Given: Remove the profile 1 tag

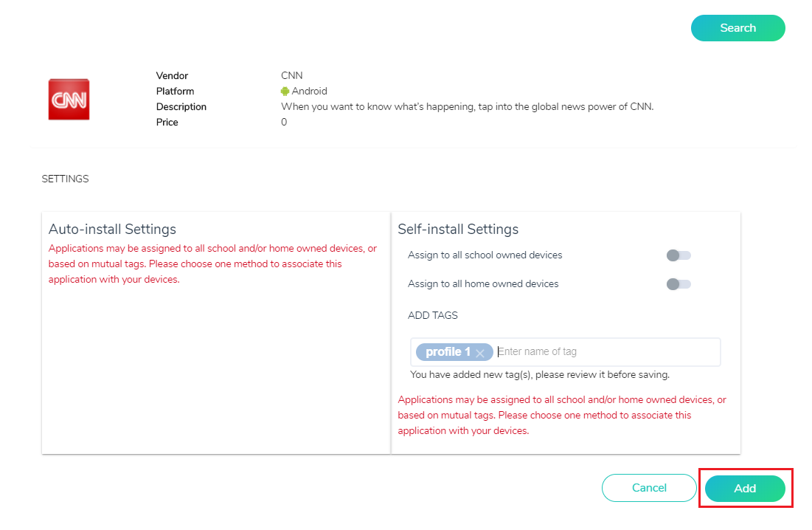Looking at the screenshot, I should [480, 354].
